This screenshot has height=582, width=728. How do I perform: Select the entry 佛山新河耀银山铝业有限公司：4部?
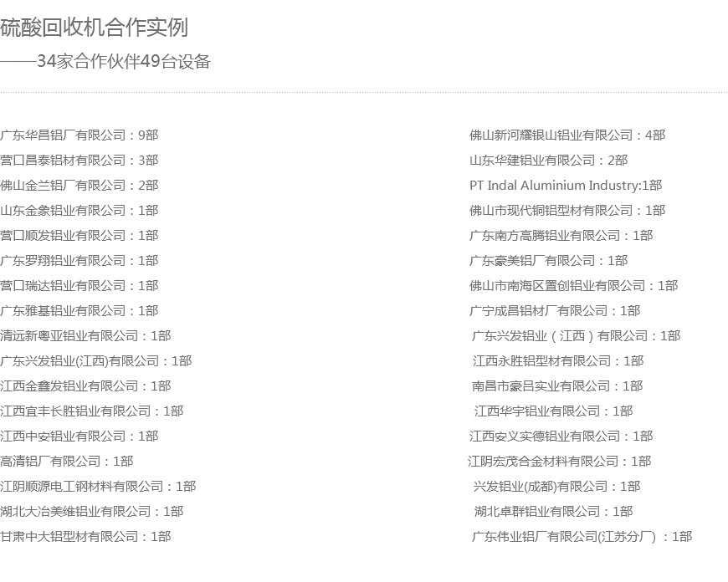pyautogui.click(x=567, y=135)
